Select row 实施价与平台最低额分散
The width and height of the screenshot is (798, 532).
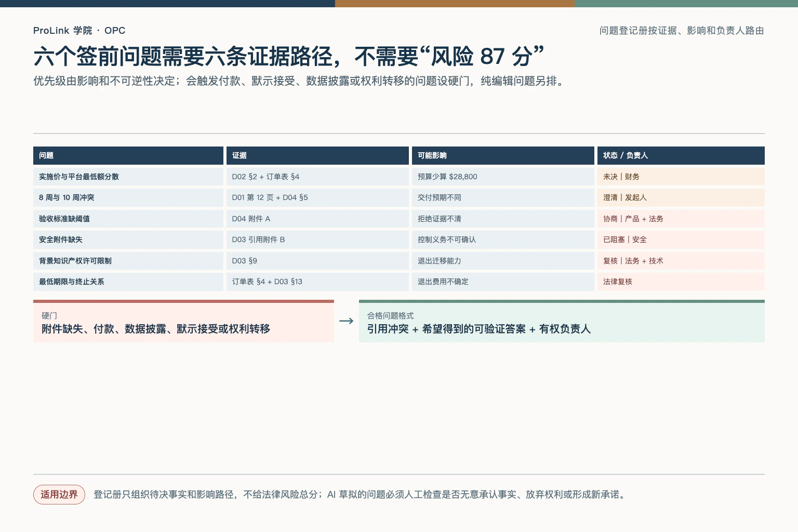coord(399,177)
